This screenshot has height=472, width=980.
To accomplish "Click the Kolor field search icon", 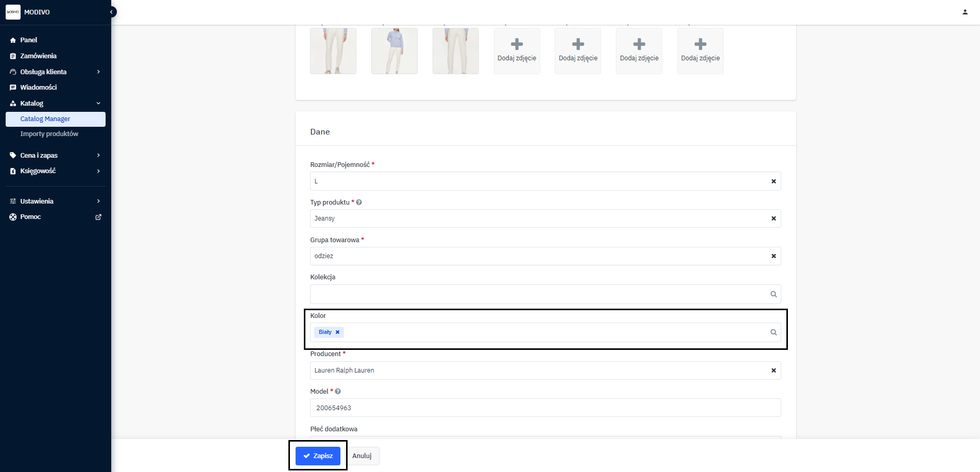I will tap(773, 332).
